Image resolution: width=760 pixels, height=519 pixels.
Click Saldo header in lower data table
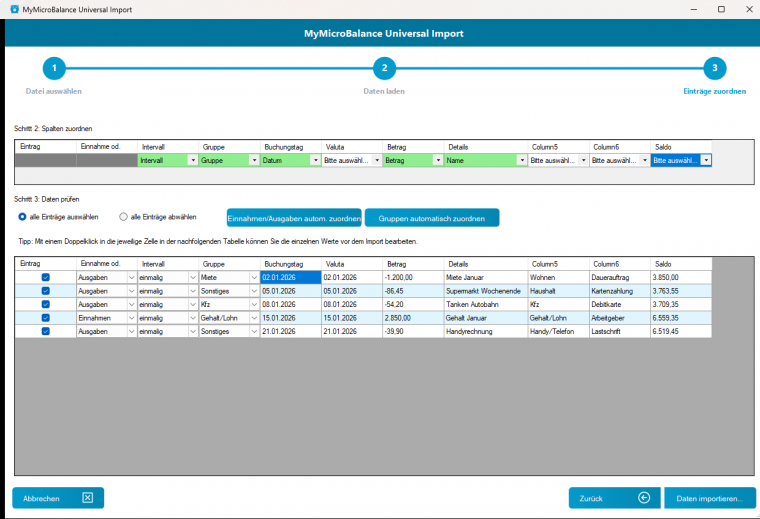pos(681,264)
